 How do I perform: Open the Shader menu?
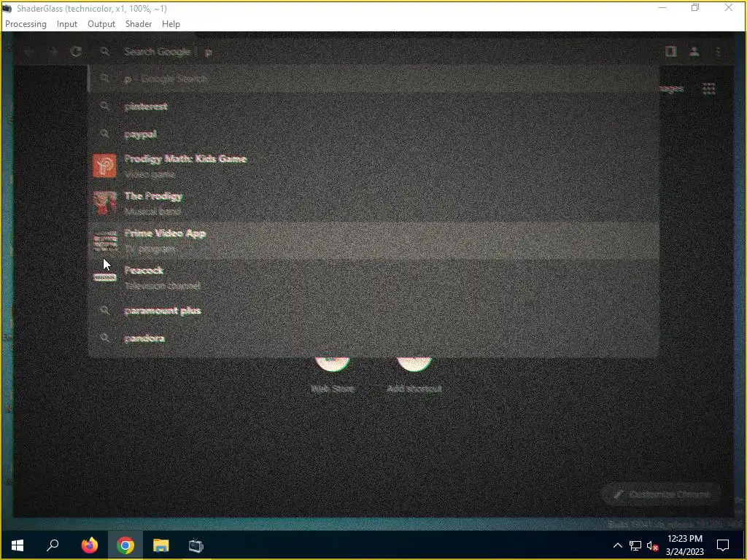pyautogui.click(x=138, y=24)
